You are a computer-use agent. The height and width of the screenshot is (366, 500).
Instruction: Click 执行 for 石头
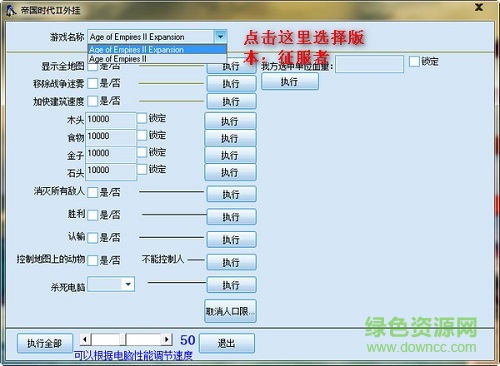pos(230,172)
